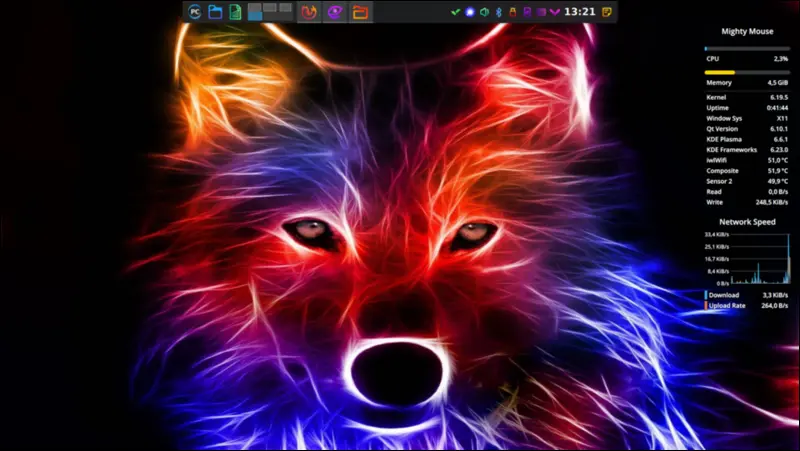The width and height of the screenshot is (800, 451).
Task: Click the orange padlock tray icon
Action: click(513, 12)
